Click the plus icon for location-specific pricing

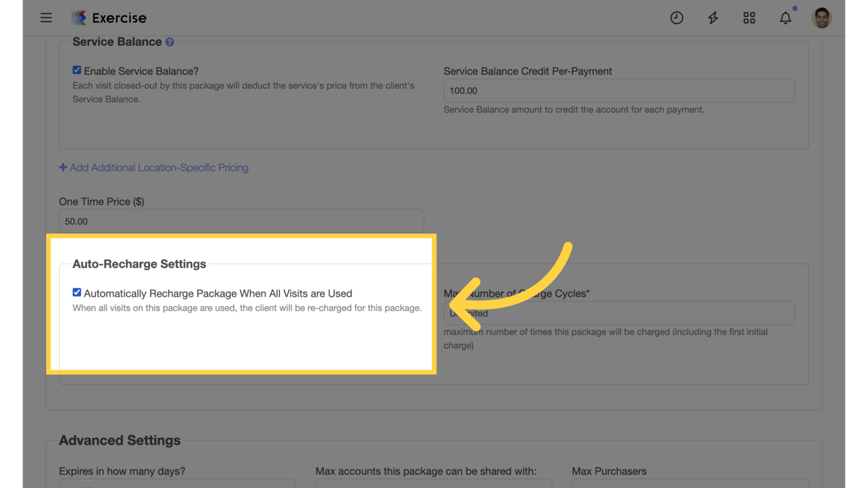coord(63,167)
